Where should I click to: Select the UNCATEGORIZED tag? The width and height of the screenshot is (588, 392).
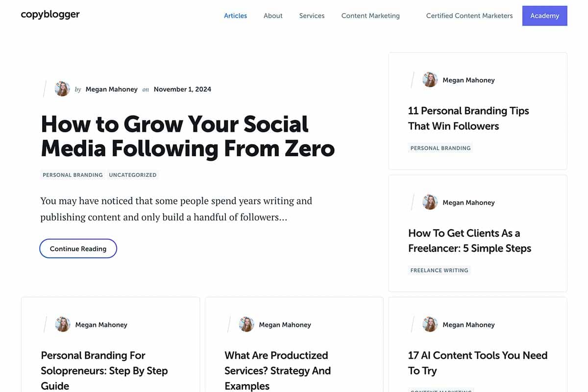coord(133,175)
